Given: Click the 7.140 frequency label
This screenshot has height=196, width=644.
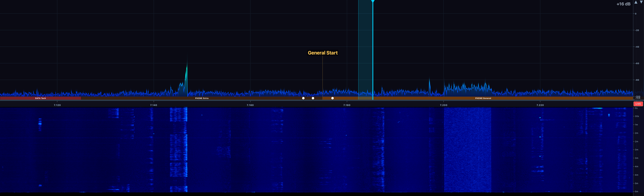Looking at the screenshot, I should click(x=154, y=105).
